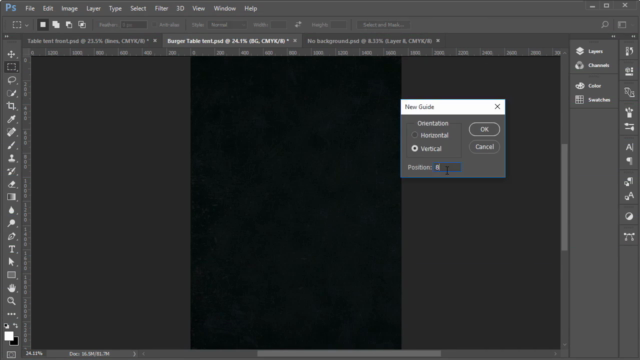
Task: Swap foreground and background colors
Action: (x=16, y=326)
